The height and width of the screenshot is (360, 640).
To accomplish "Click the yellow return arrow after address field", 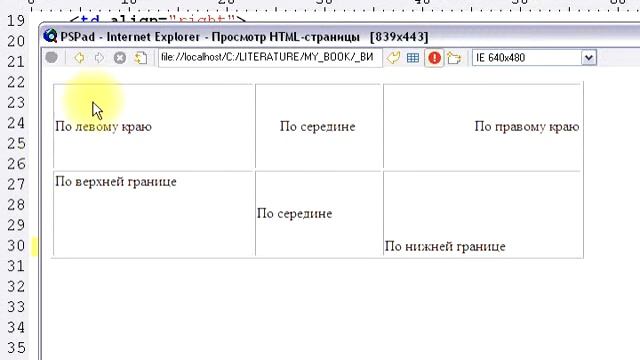I will [393, 58].
